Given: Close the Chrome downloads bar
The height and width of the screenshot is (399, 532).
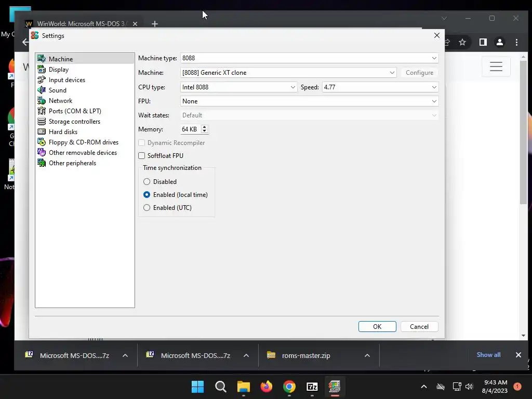Looking at the screenshot, I should tap(518, 355).
